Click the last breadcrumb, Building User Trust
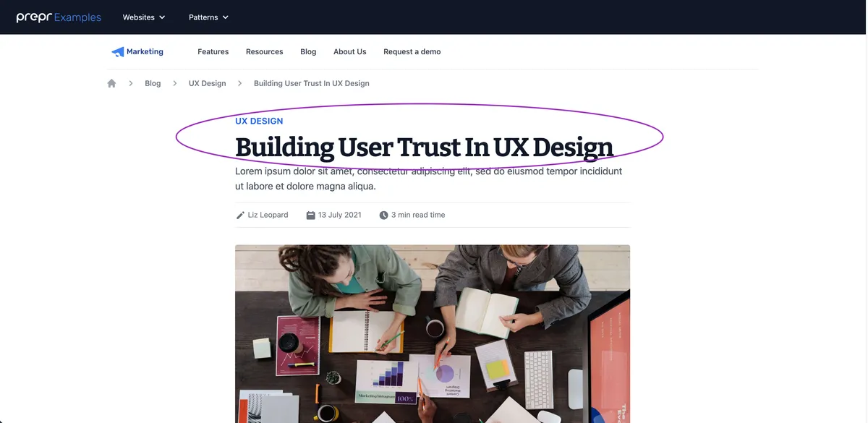This screenshot has height=423, width=868. 311,83
